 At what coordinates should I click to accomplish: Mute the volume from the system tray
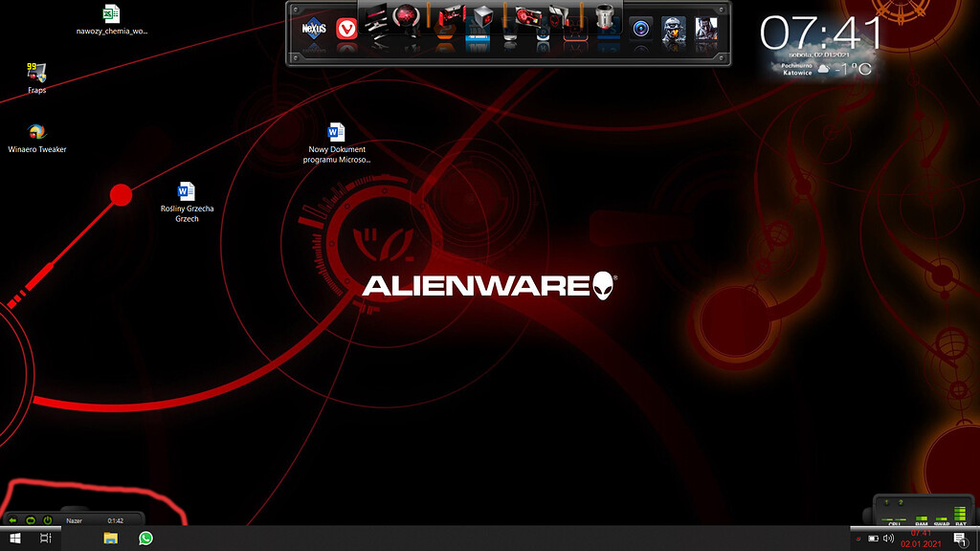[x=888, y=538]
